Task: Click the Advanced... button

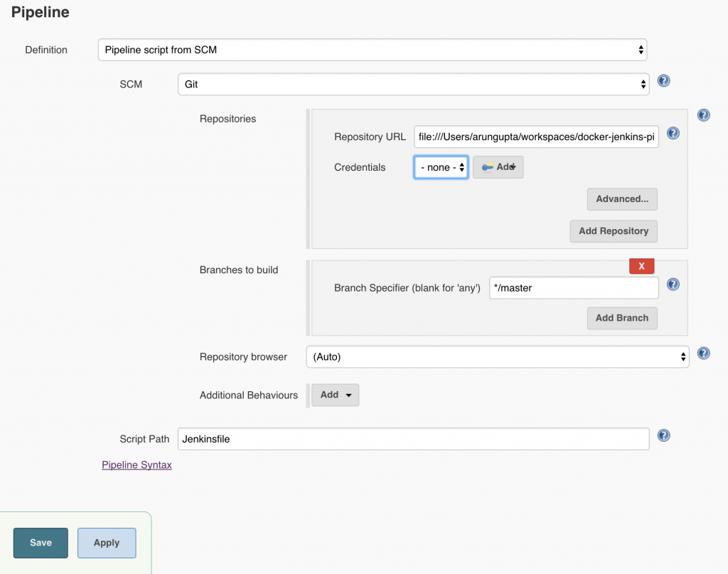Action: point(621,199)
